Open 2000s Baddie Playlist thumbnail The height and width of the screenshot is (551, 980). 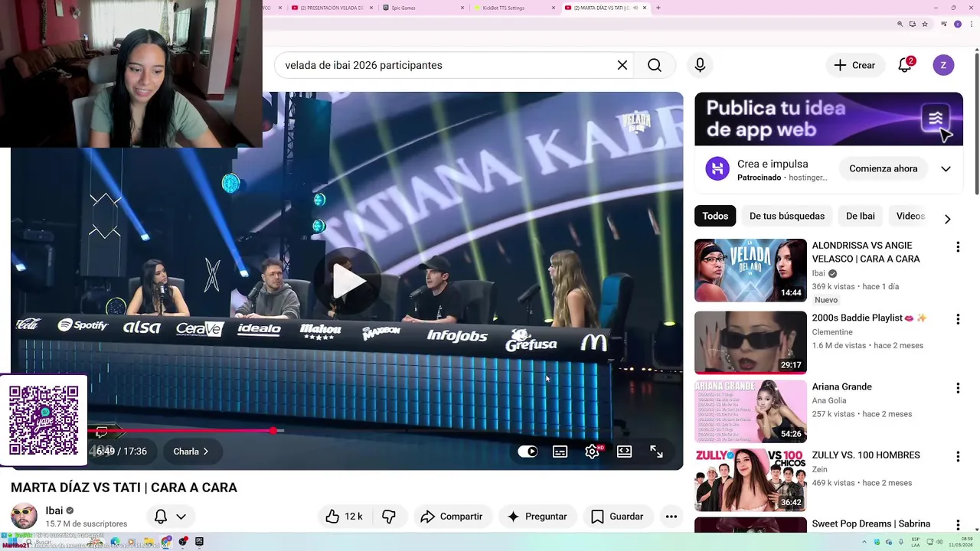pyautogui.click(x=750, y=342)
